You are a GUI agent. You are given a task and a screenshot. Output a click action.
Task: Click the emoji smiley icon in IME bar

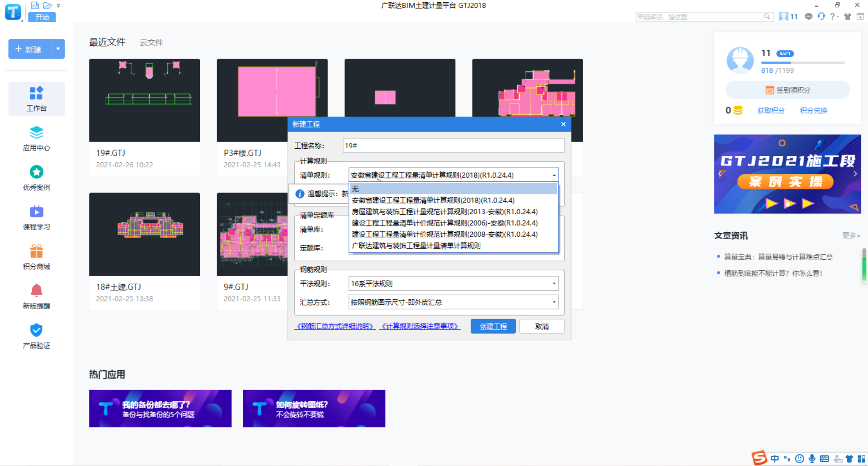(799, 459)
